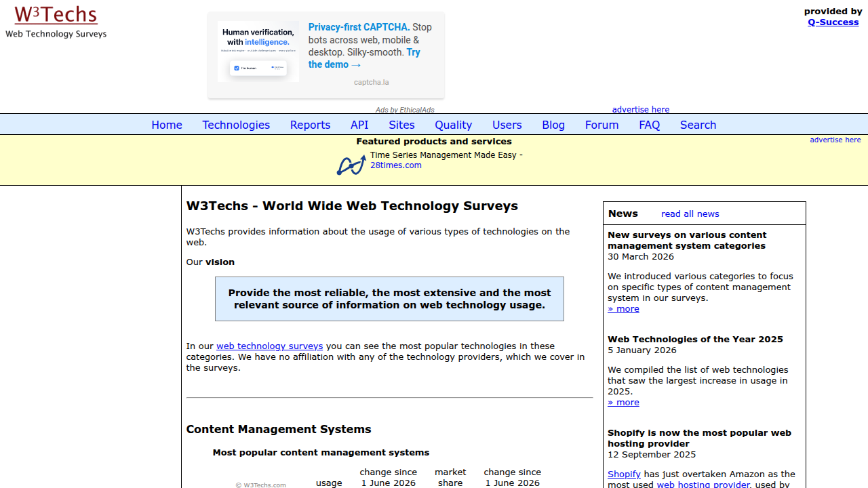The height and width of the screenshot is (488, 868).
Task: Click the 'Shopify is now the most popular' headline
Action: (699, 439)
